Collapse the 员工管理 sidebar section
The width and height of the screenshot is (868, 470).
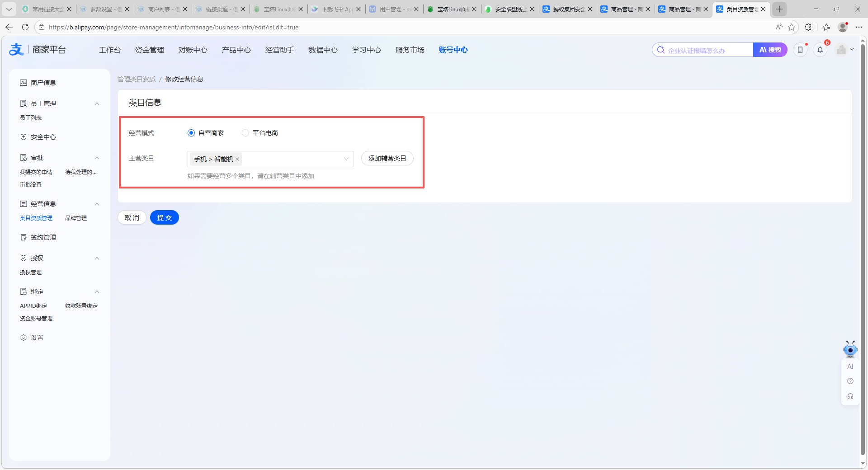97,103
